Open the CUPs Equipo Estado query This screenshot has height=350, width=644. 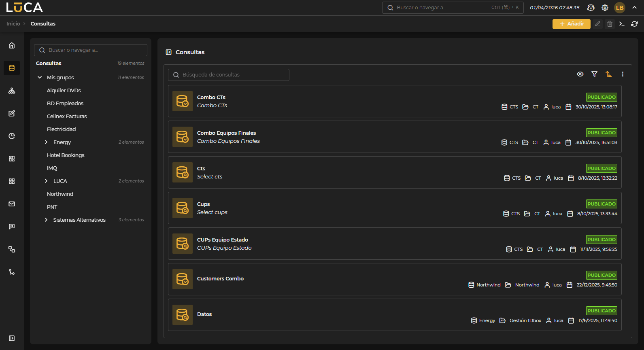pos(395,244)
